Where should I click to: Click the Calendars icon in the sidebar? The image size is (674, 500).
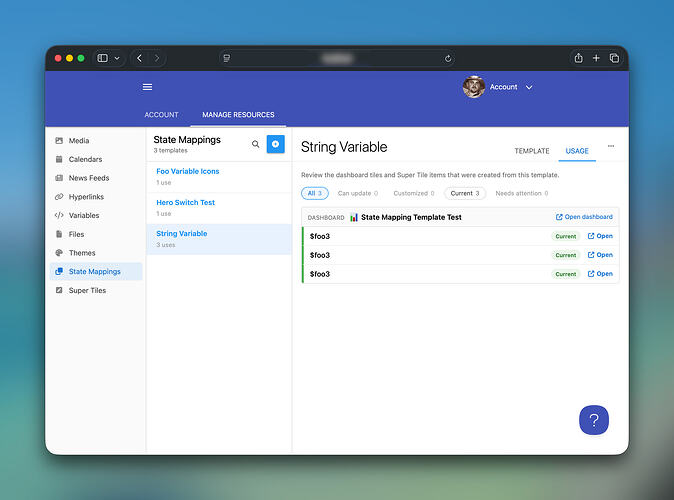click(x=59, y=159)
